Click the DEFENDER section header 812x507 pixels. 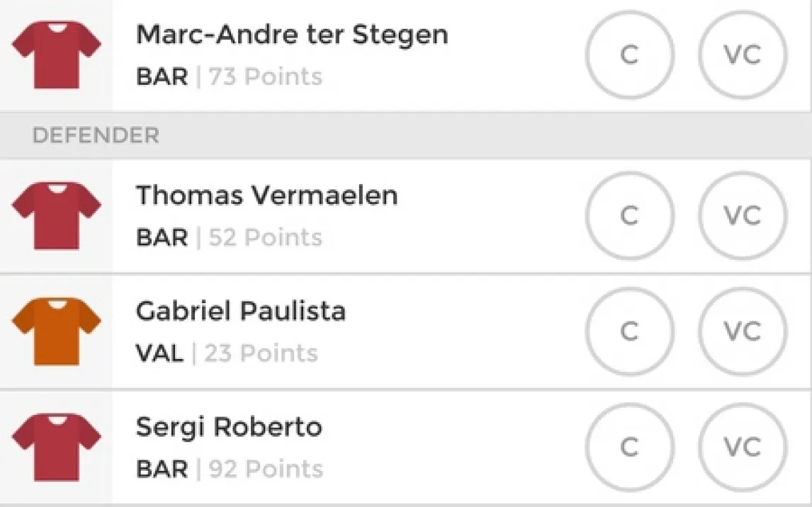96,135
